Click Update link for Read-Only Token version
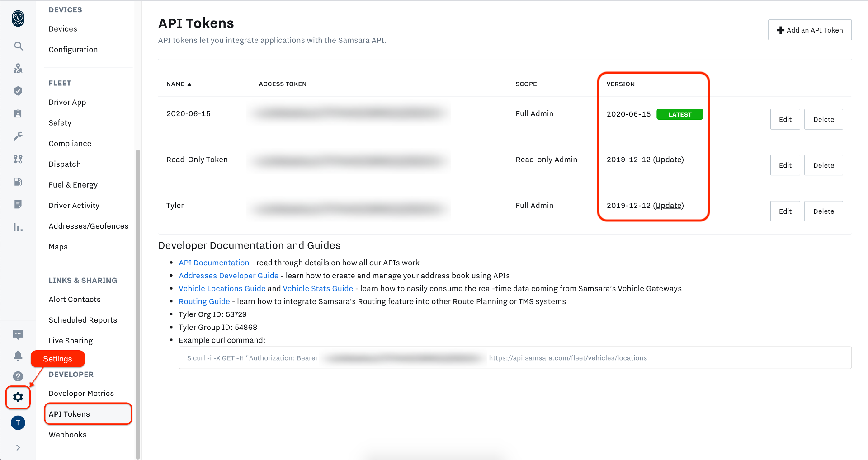The width and height of the screenshot is (868, 460). click(x=669, y=160)
